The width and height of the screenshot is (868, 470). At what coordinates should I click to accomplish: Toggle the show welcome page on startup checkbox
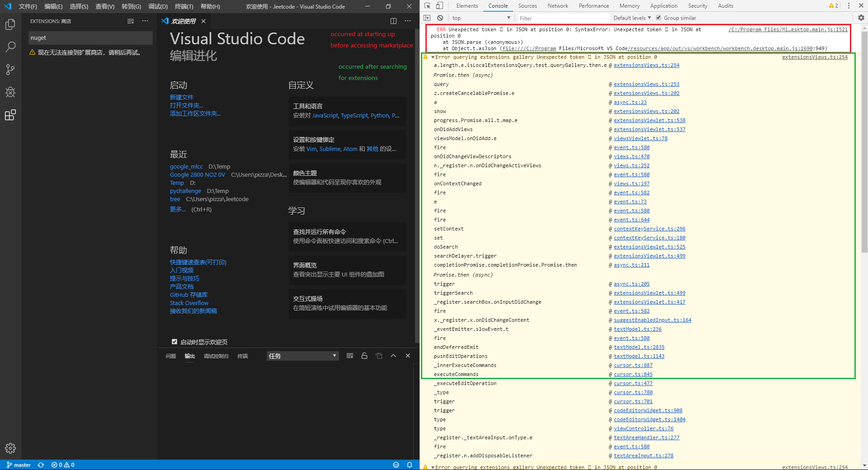[x=175, y=342]
